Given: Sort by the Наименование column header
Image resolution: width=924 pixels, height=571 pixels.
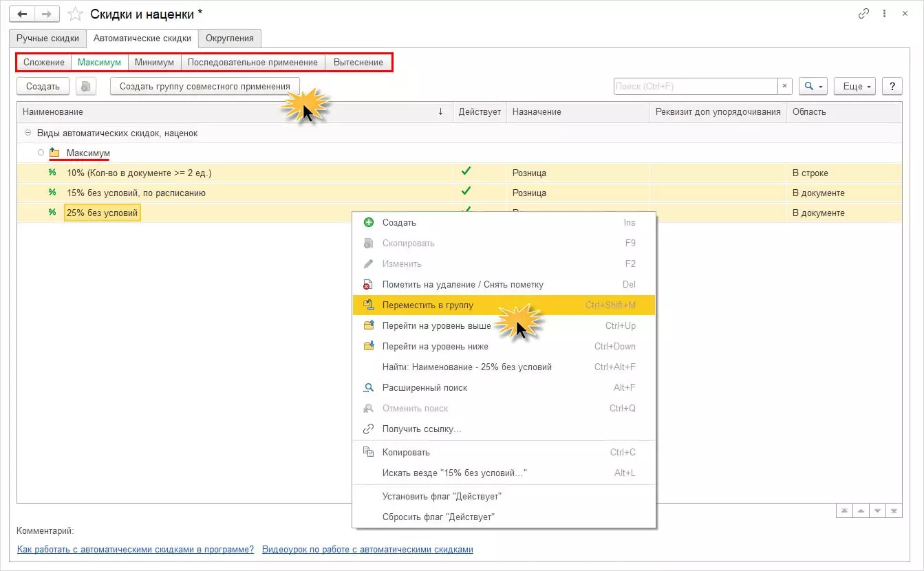Looking at the screenshot, I should tap(234, 111).
